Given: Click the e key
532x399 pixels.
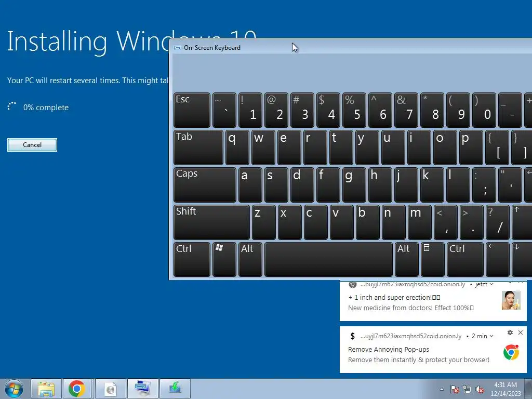Looking at the screenshot, I should (289, 148).
